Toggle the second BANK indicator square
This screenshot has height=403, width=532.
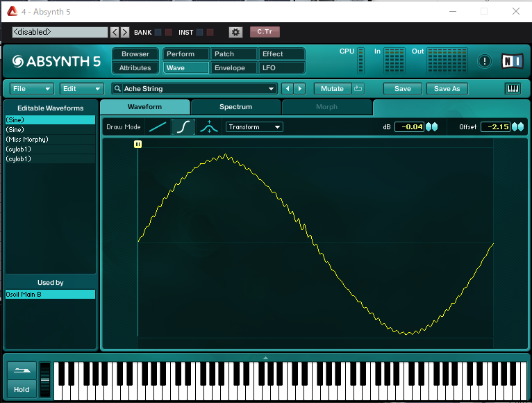point(168,32)
